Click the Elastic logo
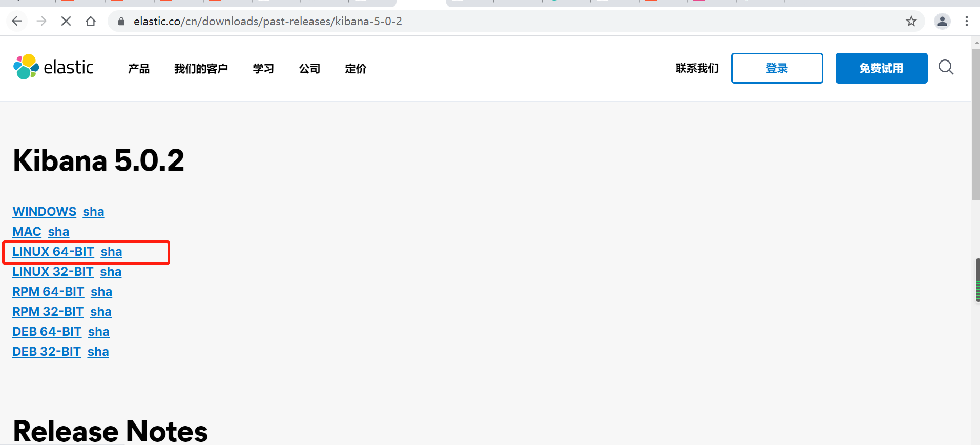Viewport: 980px width, 445px height. pyautogui.click(x=53, y=67)
